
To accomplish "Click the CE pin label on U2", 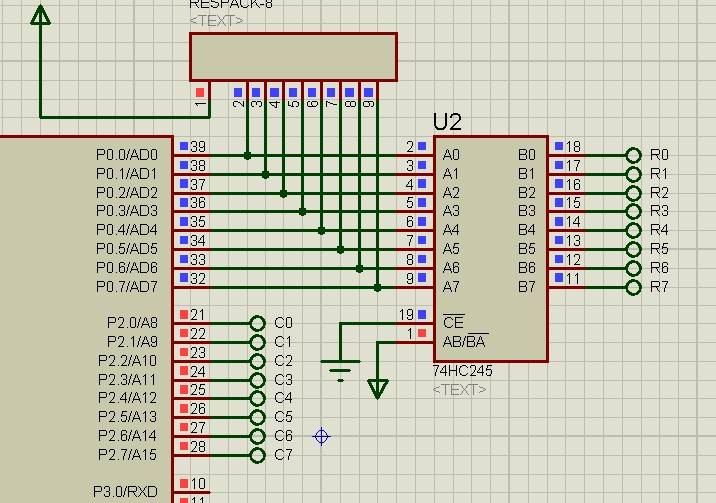I will (453, 322).
